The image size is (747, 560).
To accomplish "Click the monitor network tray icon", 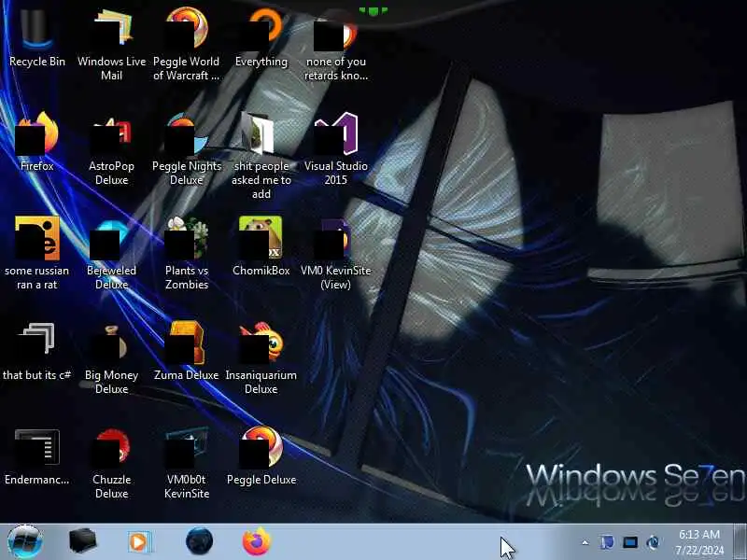I will [x=629, y=542].
